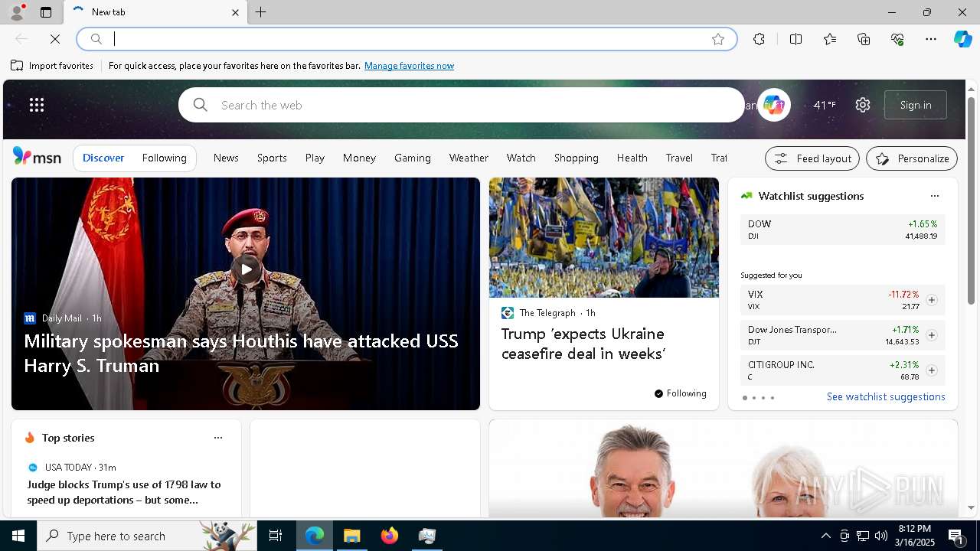The image size is (980, 551).
Task: Open File Explorer from taskbar
Action: point(352,536)
